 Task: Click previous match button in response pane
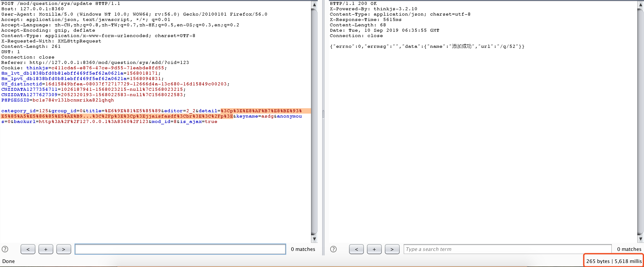coord(356,249)
